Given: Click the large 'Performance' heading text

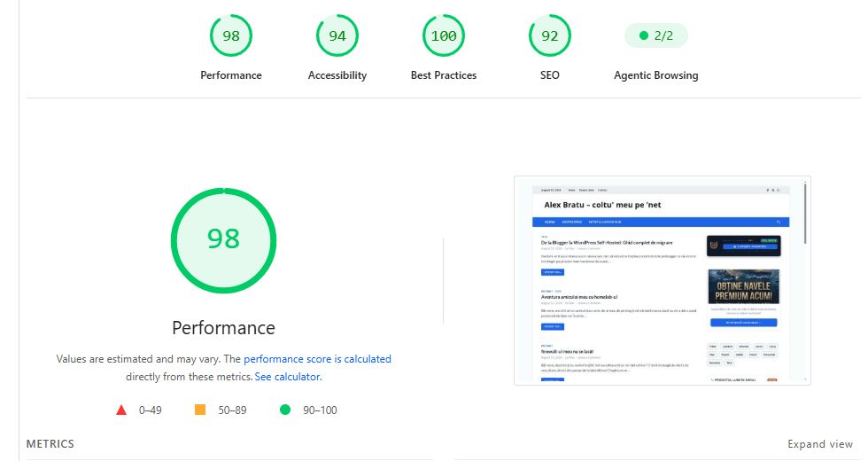Looking at the screenshot, I should click(223, 328).
